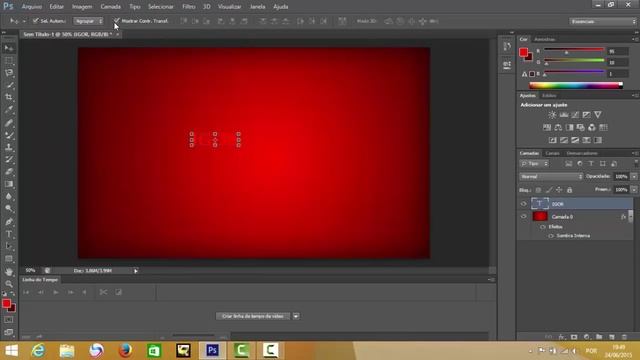Select the Blur tool

coord(9,196)
